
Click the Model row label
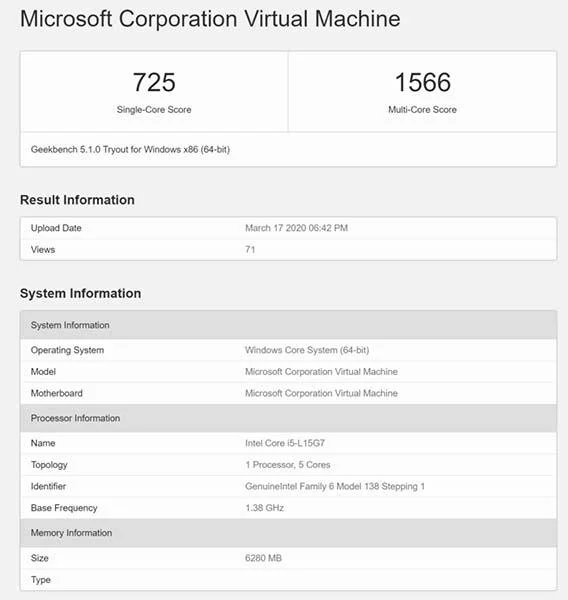click(x=43, y=372)
